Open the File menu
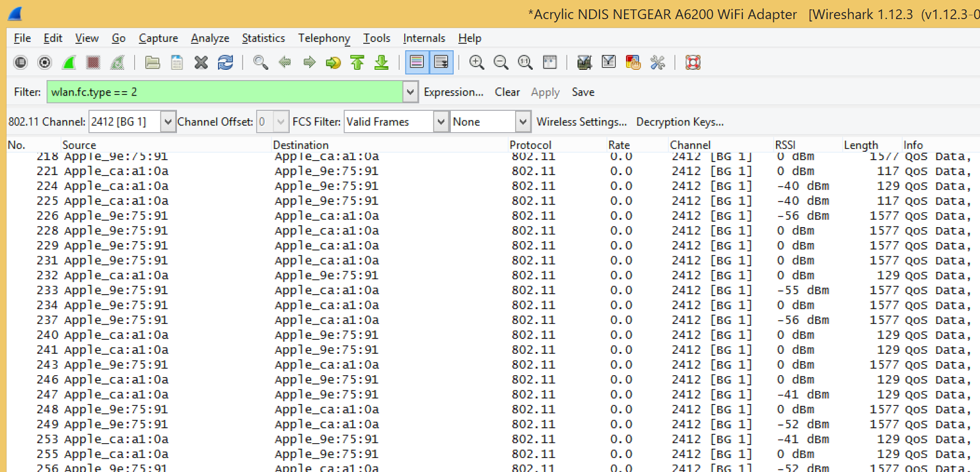Screen dimensions: 980x472 pos(23,38)
